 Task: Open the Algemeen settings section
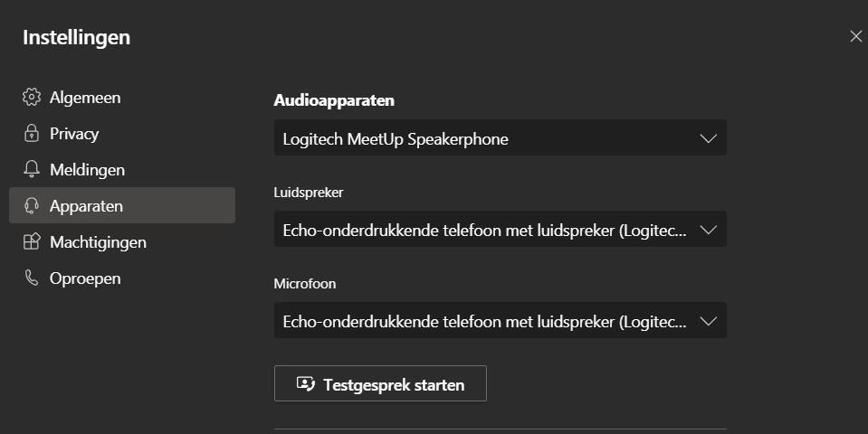[85, 98]
